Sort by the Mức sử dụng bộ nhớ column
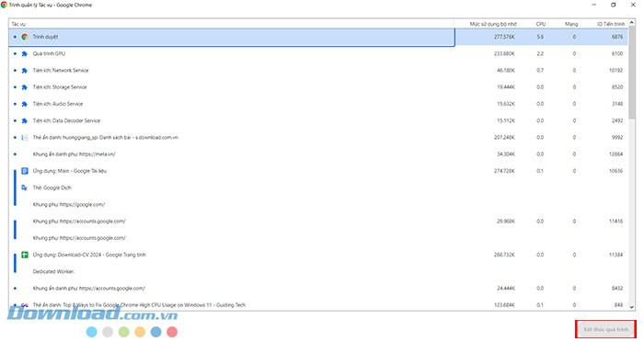This screenshot has height=342, width=644. point(493,24)
